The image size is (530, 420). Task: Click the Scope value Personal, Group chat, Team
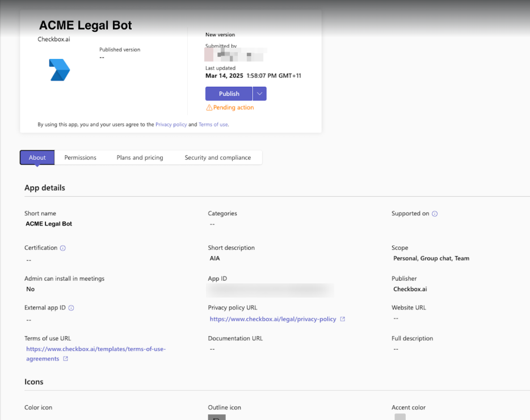pyautogui.click(x=431, y=258)
